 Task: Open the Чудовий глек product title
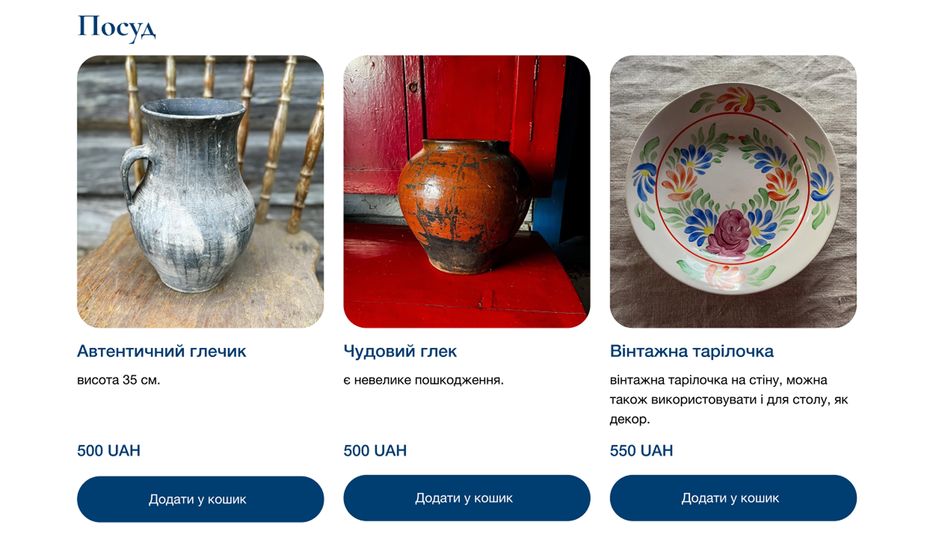[x=400, y=351]
